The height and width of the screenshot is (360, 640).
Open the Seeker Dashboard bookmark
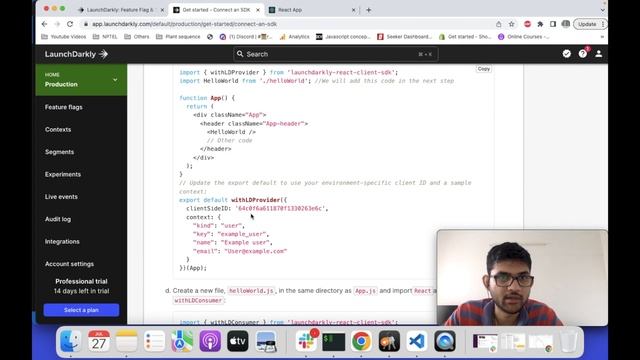coord(404,37)
